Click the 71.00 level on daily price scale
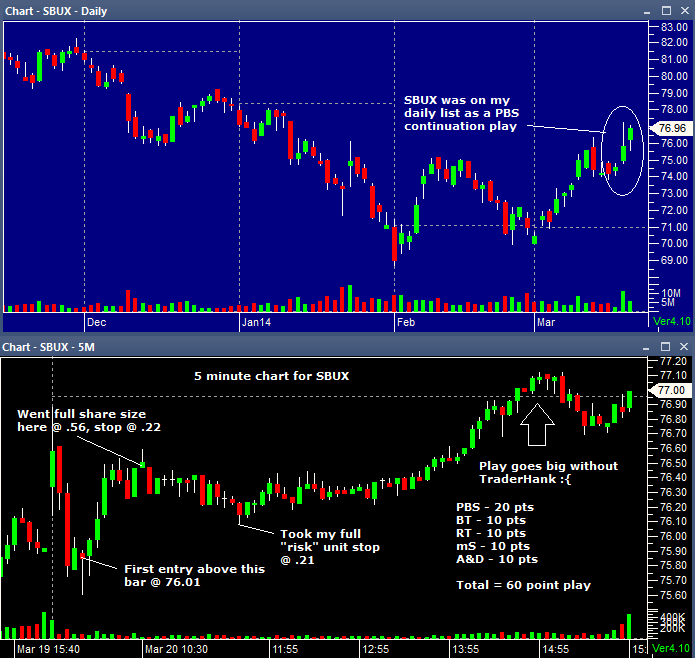Viewport: 695px width, 658px height. (x=674, y=227)
